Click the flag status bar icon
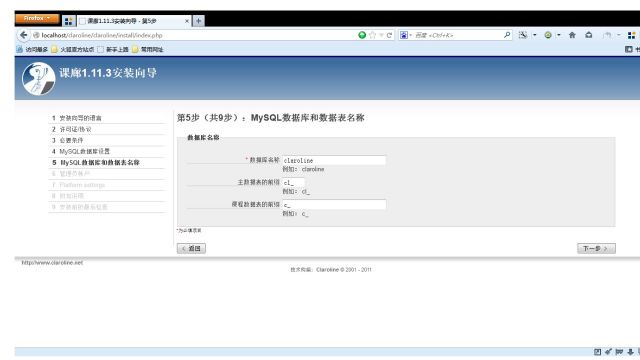Viewport: 640px width, 360px height. tap(619, 351)
